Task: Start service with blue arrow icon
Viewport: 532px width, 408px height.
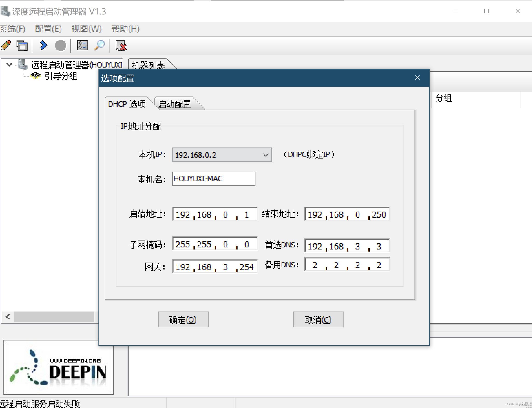Action: click(43, 45)
